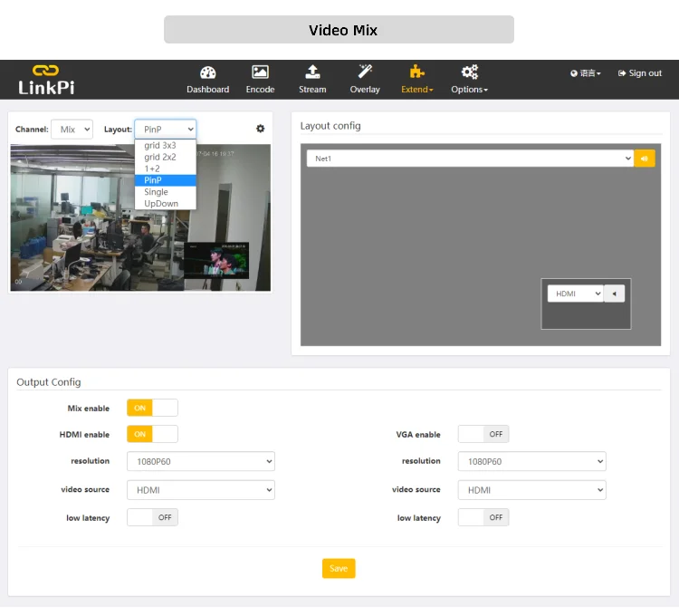This screenshot has height=616, width=679.
Task: Click the gear icon beside Layout dropdown
Action: [x=261, y=130]
